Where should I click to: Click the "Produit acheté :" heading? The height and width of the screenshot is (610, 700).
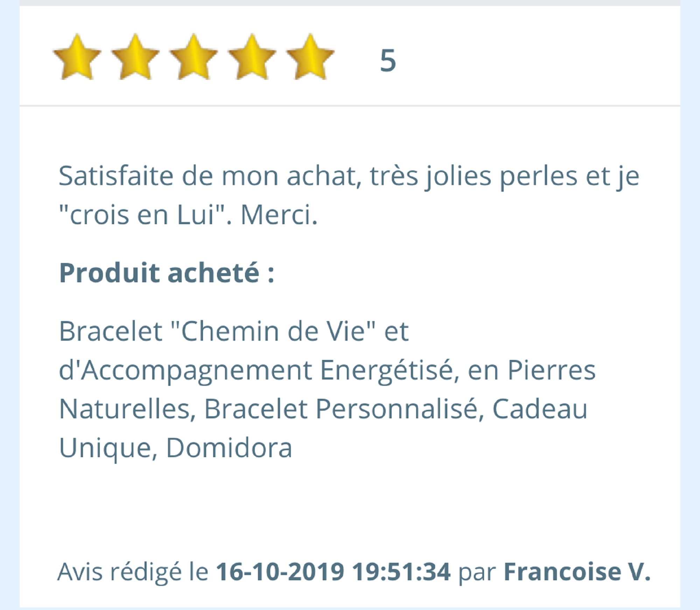[x=167, y=272]
